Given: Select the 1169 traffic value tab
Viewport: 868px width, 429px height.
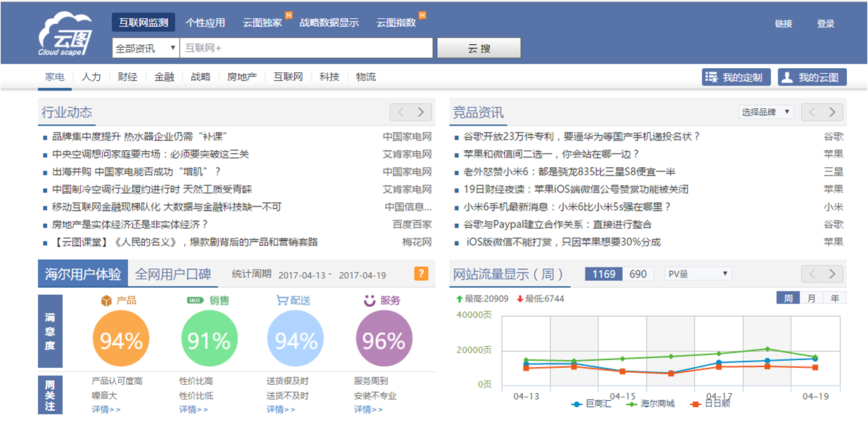Looking at the screenshot, I should coord(604,274).
